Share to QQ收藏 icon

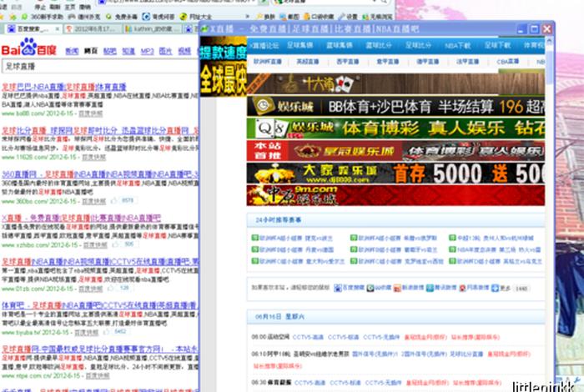pyautogui.click(x=370, y=288)
